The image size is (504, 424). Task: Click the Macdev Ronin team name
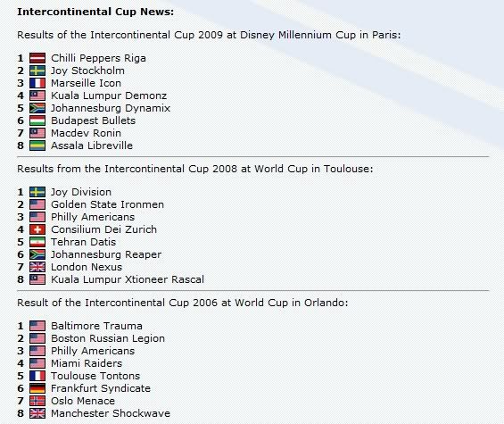(86, 133)
